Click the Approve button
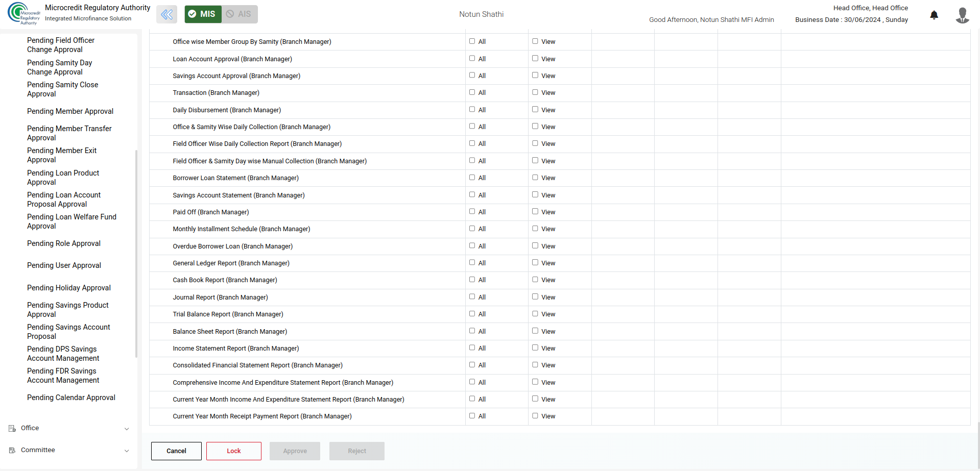The width and height of the screenshot is (980, 471). (295, 451)
